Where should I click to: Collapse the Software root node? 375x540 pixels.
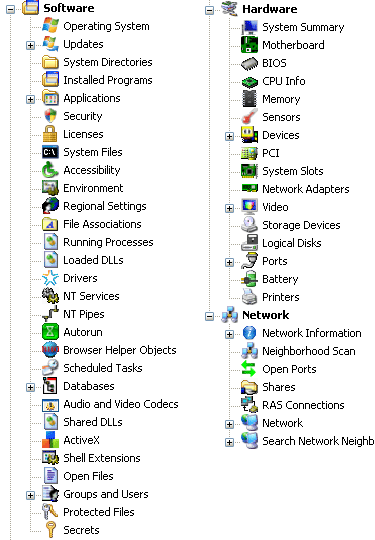click(x=11, y=9)
